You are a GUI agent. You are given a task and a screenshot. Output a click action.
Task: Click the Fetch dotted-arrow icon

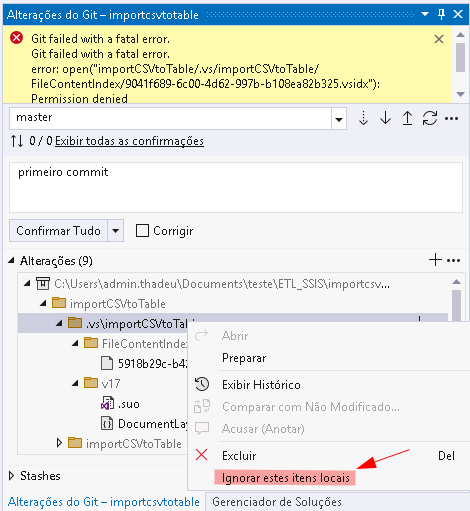[363, 118]
